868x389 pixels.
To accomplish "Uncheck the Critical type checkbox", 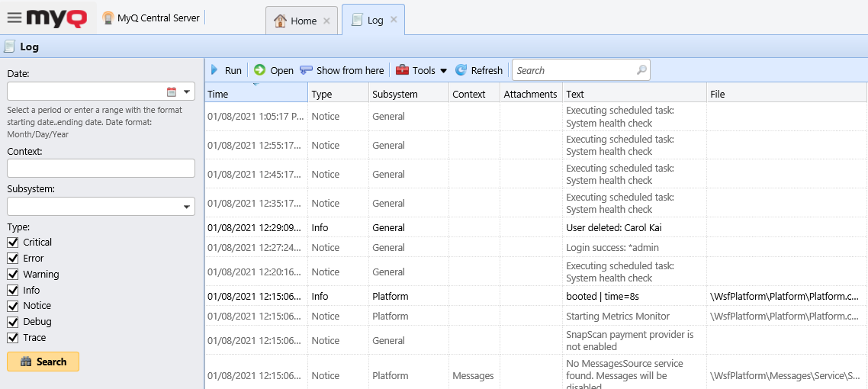I will [x=13, y=243].
